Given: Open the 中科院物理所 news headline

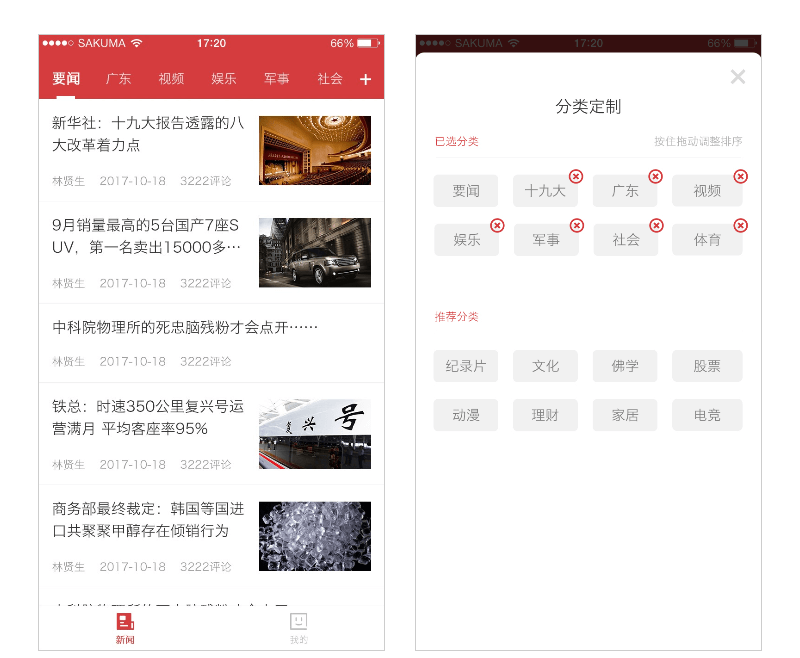Looking at the screenshot, I should (x=185, y=327).
